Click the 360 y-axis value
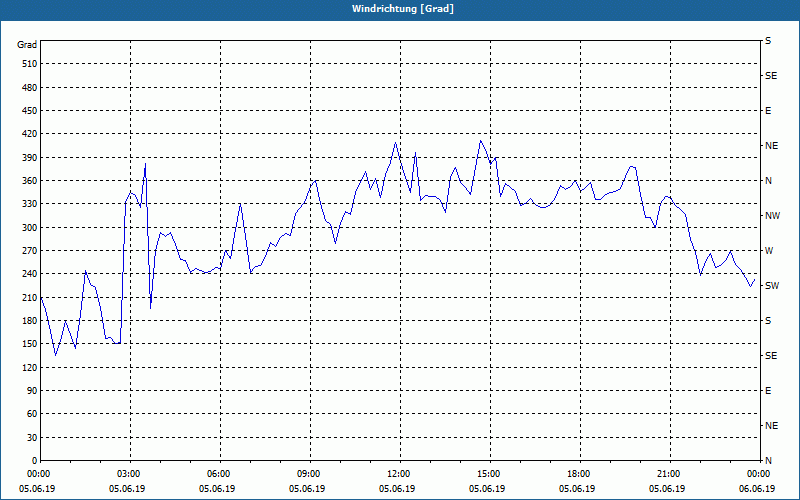The image size is (800, 500). 30,181
